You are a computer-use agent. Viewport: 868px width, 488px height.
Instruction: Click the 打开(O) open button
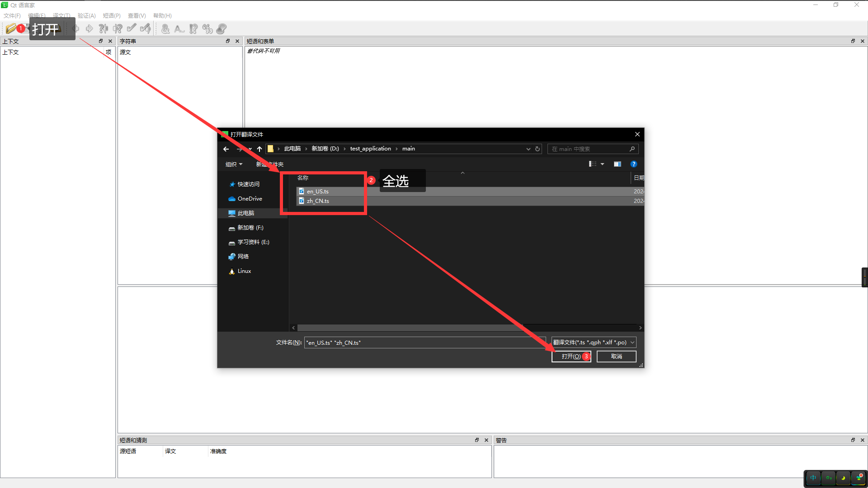click(x=571, y=356)
